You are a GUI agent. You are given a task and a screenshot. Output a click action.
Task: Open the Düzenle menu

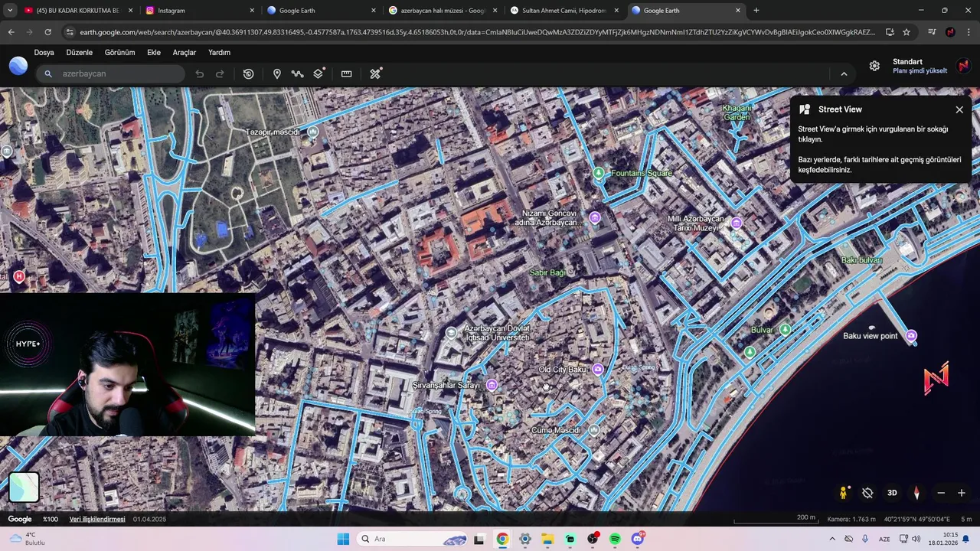(80, 53)
